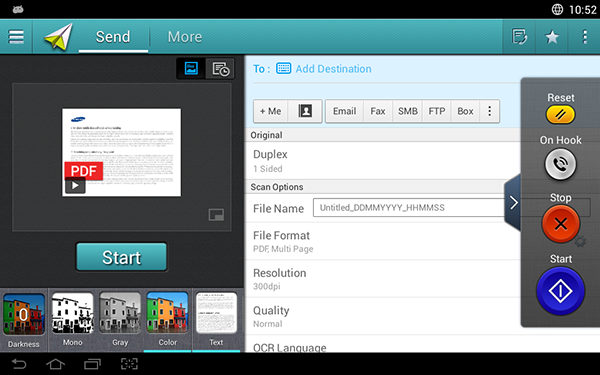Switch to the More tab
This screenshot has height=375, width=600.
click(185, 37)
